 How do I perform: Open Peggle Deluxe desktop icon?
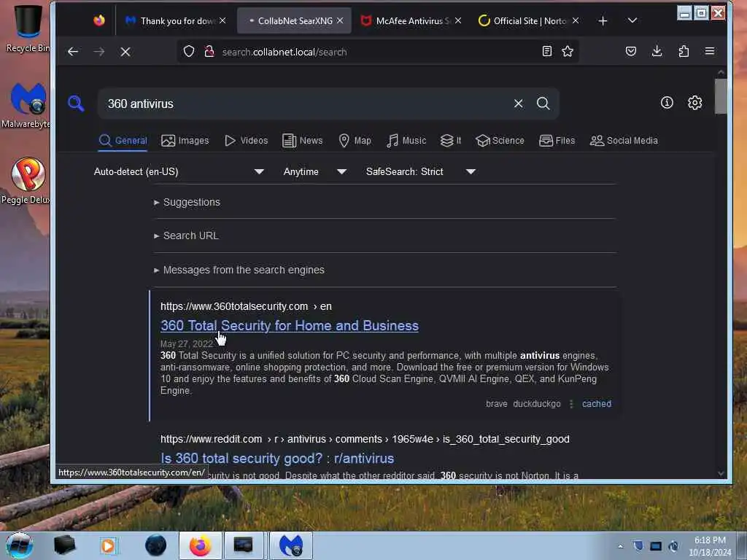[27, 181]
